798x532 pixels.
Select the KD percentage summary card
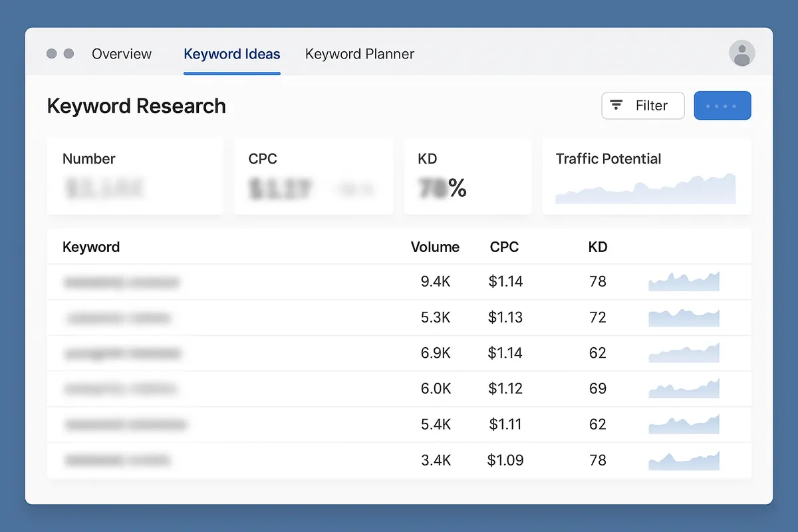pyautogui.click(x=467, y=176)
